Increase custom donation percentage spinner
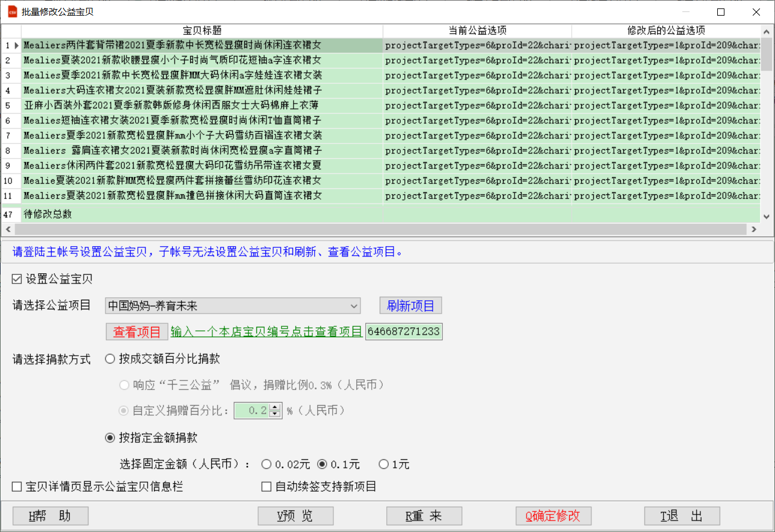This screenshot has height=532, width=775. (x=275, y=407)
